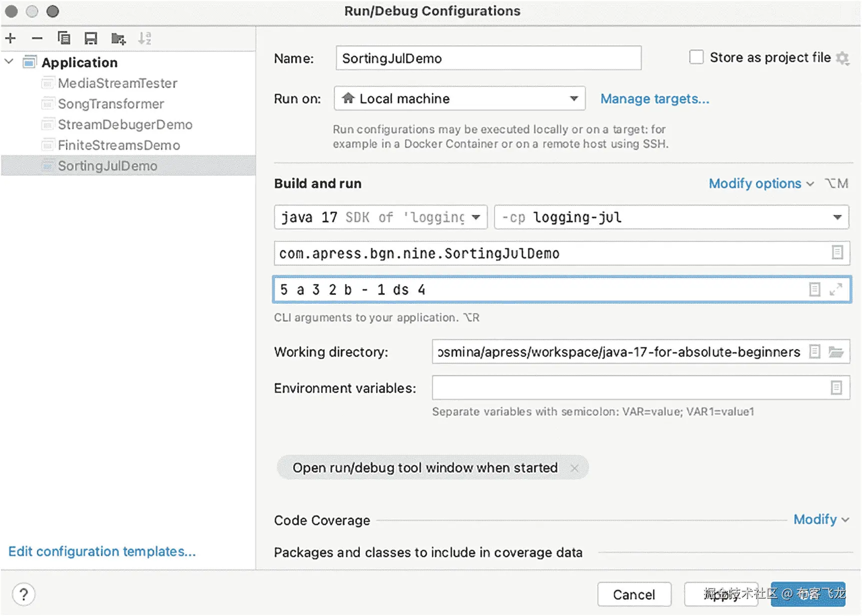This screenshot has height=616, width=862.
Task: Add a new run configuration
Action: point(10,38)
